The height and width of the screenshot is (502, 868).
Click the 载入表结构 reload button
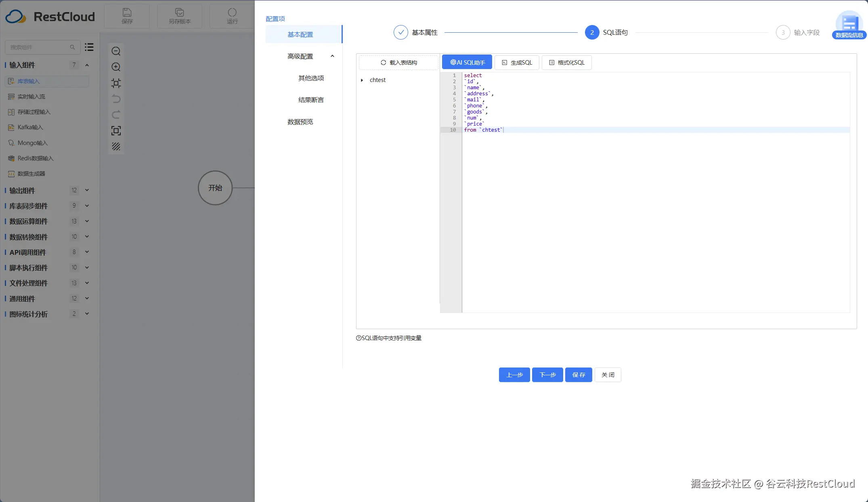(x=398, y=63)
